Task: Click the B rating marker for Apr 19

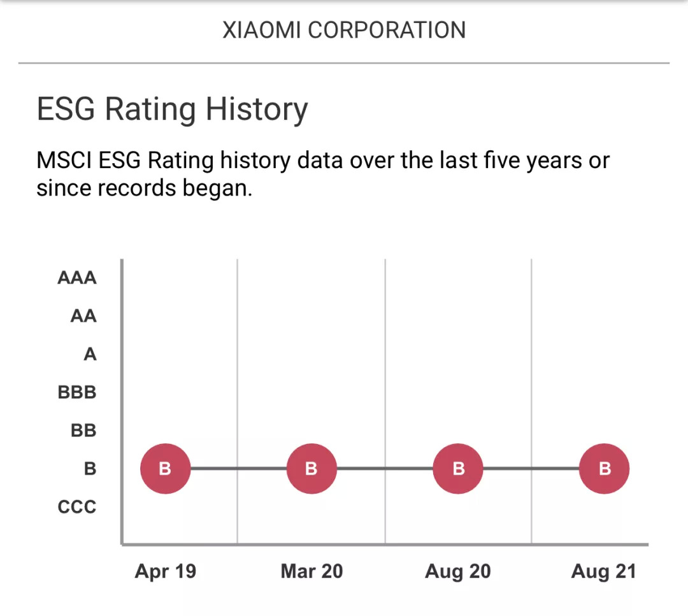Action: 165,469
